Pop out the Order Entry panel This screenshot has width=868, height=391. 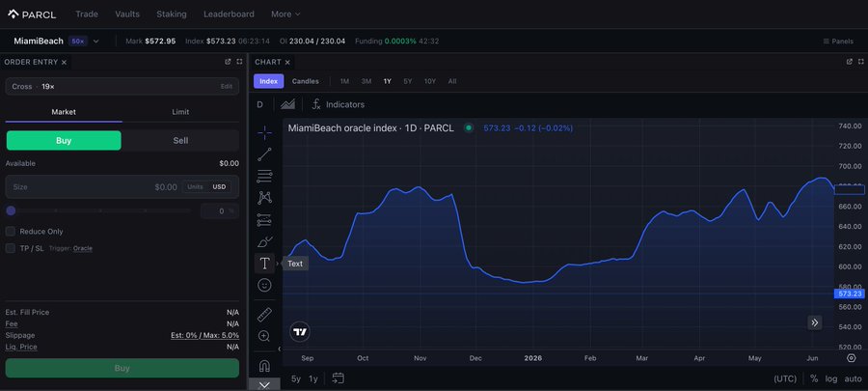tap(228, 62)
